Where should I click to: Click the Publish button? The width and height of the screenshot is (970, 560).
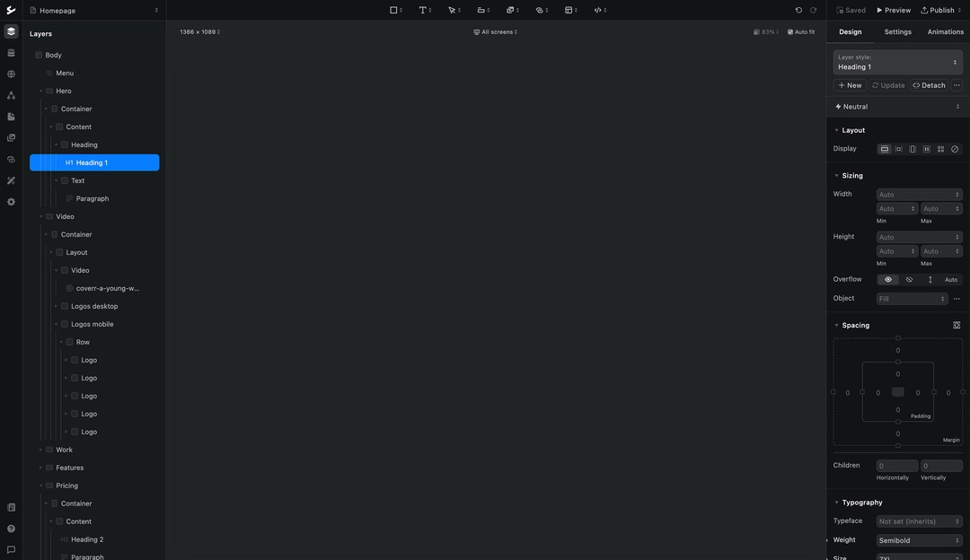click(x=937, y=9)
